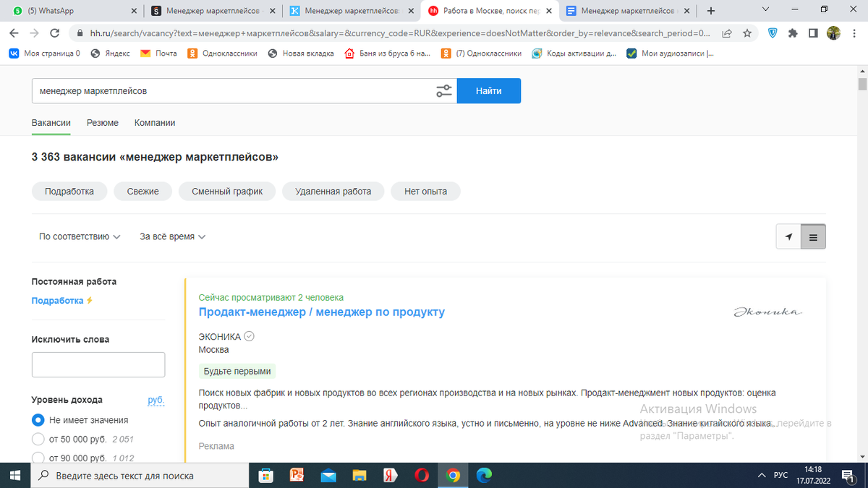Click the verified checkmark next to ЭКОНИКА
868x488 pixels.
click(249, 336)
